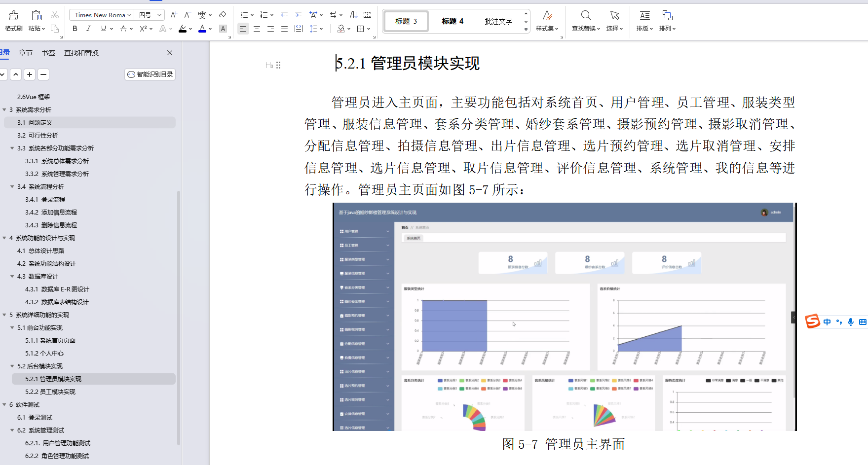Increase font size with the A+ icon
Image resolution: width=868 pixels, height=465 pixels.
[174, 15]
